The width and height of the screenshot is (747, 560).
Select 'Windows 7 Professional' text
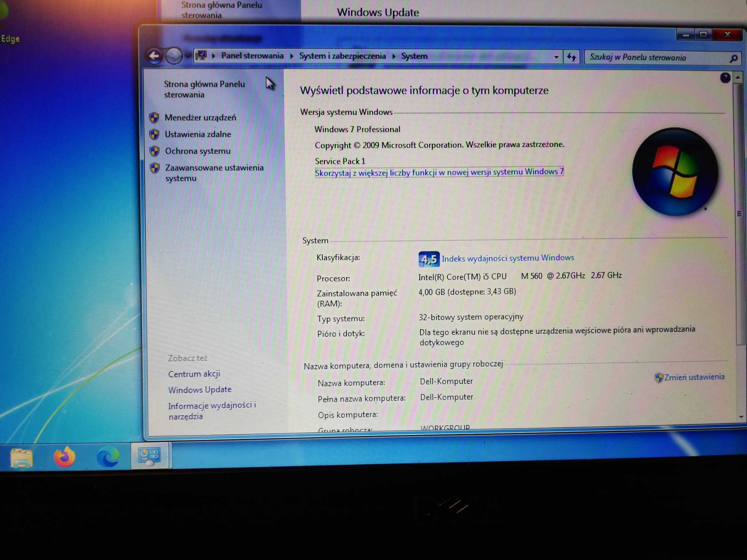pos(357,129)
